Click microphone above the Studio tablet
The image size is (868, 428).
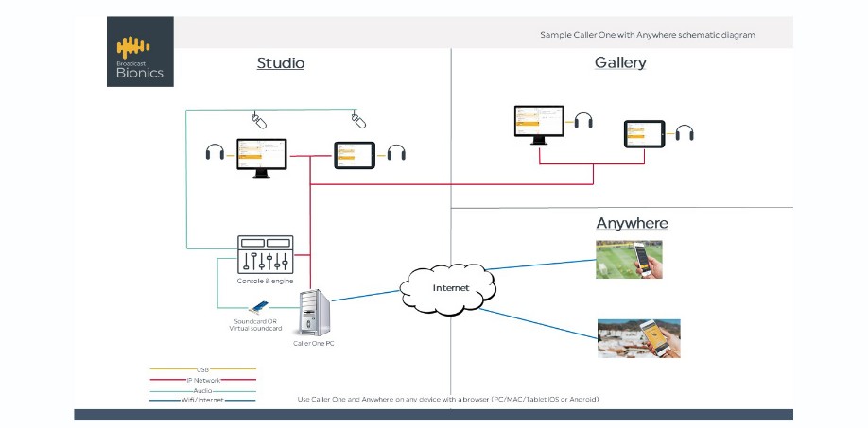point(358,119)
